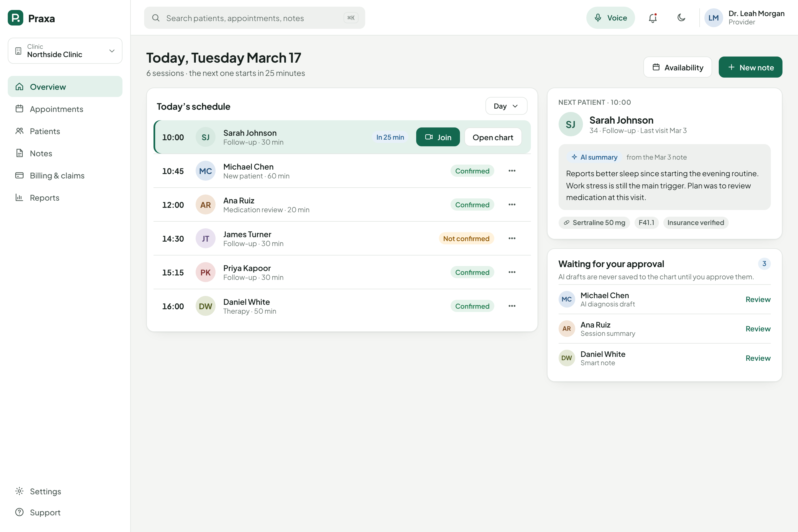Start Voice input
Image resolution: width=798 pixels, height=532 pixels.
tap(610, 18)
